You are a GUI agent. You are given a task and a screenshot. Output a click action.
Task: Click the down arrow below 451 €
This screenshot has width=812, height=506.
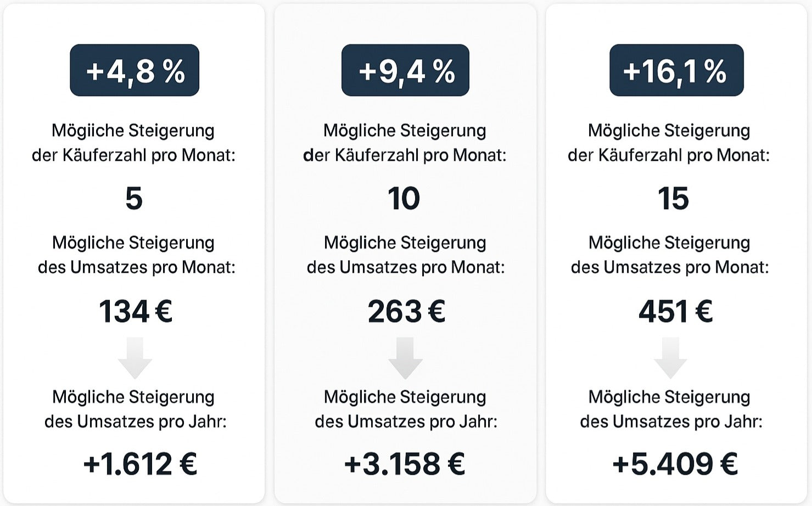670,358
